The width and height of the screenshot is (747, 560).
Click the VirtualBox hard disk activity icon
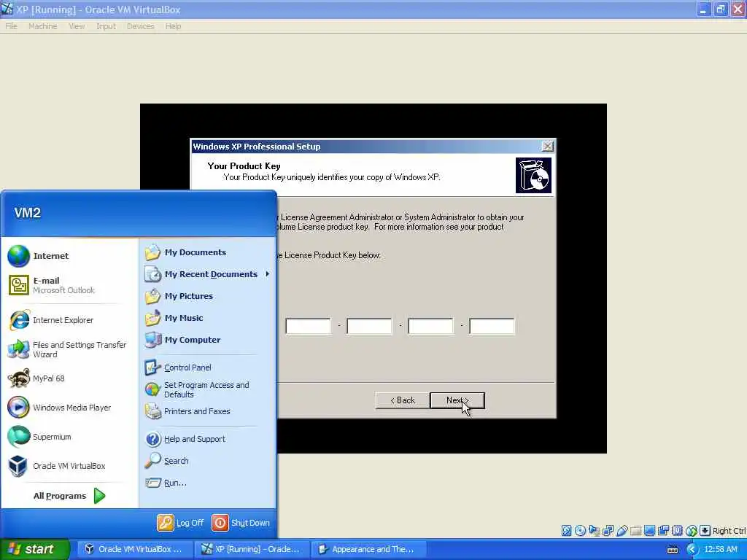click(566, 531)
